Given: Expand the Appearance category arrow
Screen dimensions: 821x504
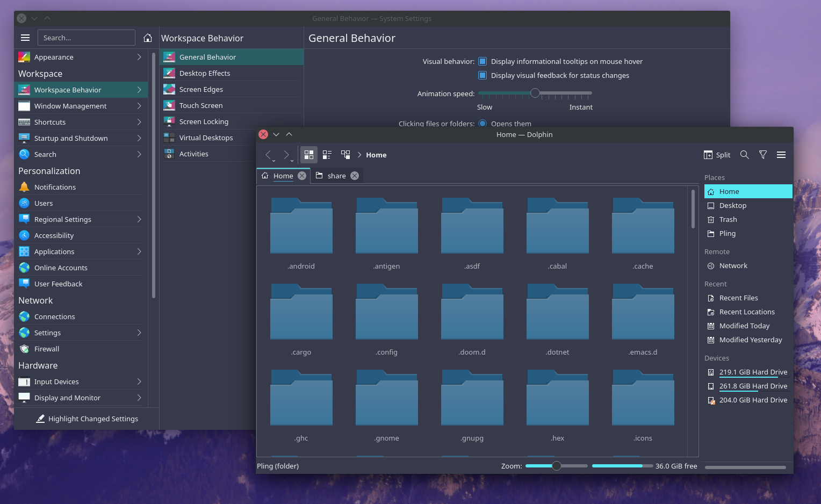Looking at the screenshot, I should pyautogui.click(x=139, y=57).
